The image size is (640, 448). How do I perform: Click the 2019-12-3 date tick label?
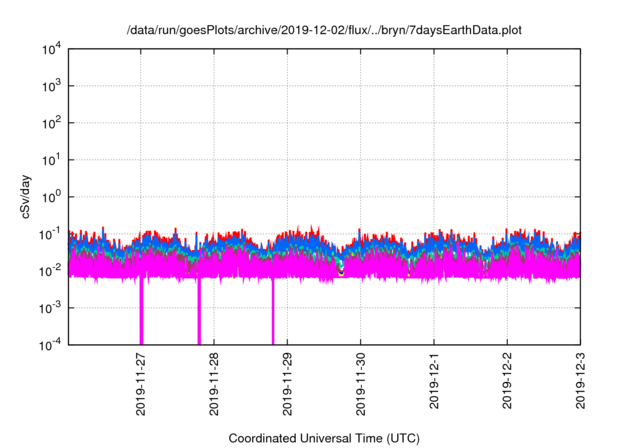[x=580, y=387]
